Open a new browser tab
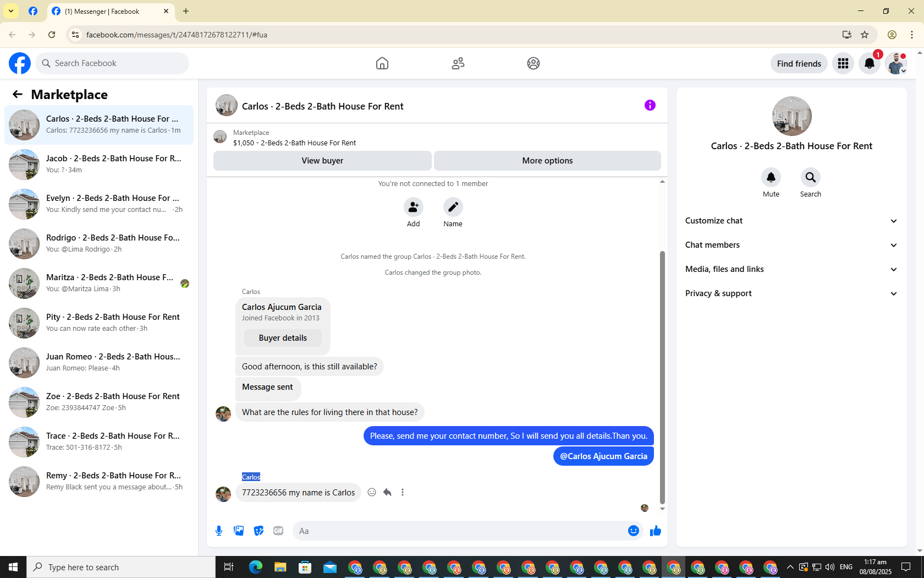Image resolution: width=924 pixels, height=578 pixels. [x=186, y=11]
